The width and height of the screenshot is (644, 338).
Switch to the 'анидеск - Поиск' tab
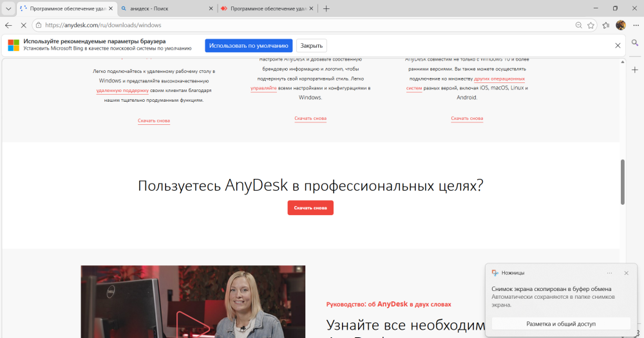(166, 8)
